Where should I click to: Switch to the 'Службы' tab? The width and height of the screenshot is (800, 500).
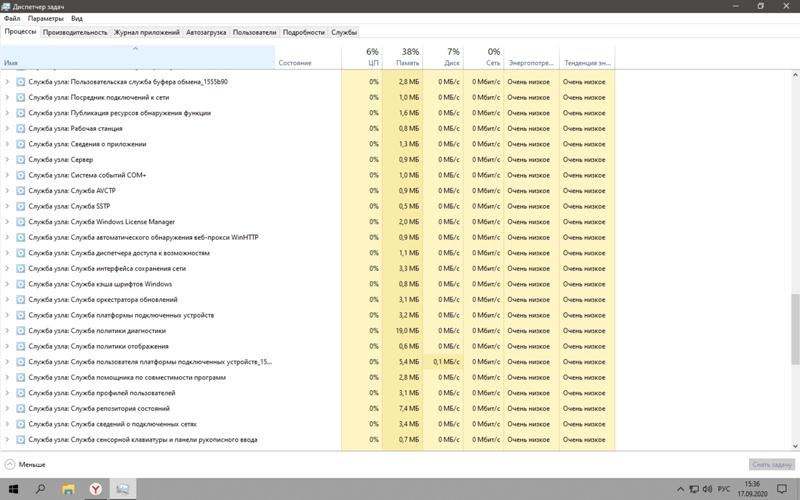(x=344, y=32)
